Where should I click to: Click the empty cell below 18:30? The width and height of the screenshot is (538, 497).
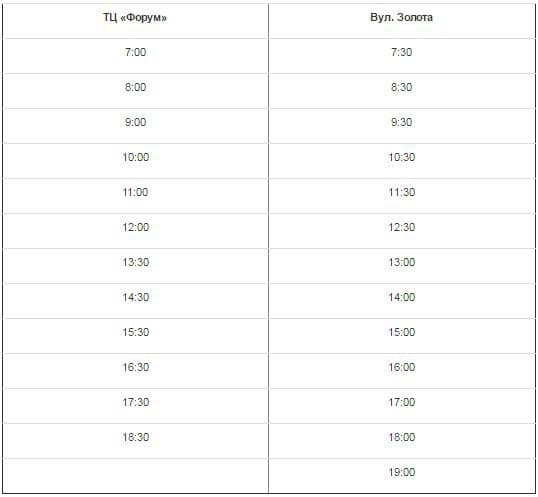[135, 476]
